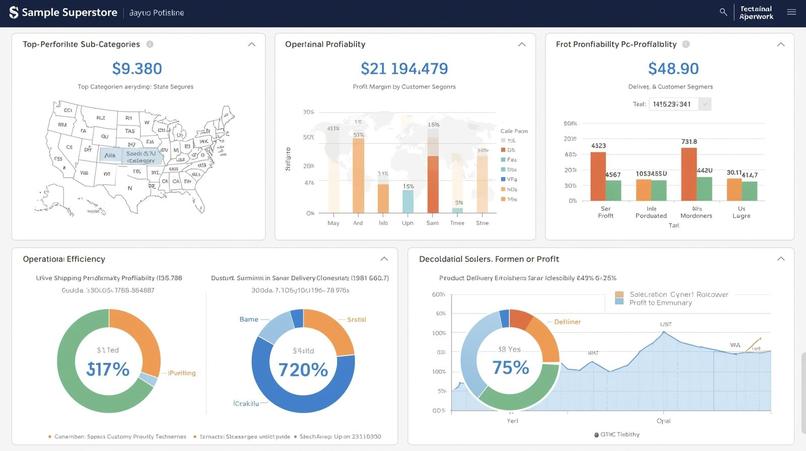Collapse the Top-Perforiite Sub-Categories panel

click(252, 44)
